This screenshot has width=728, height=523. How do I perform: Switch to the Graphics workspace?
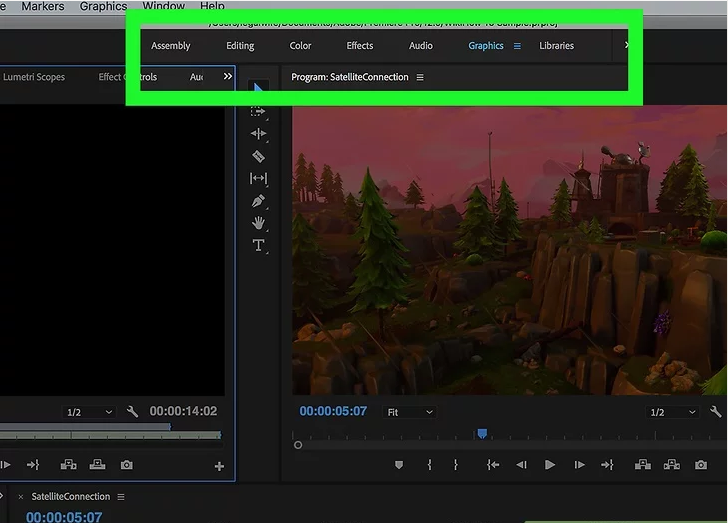click(486, 46)
